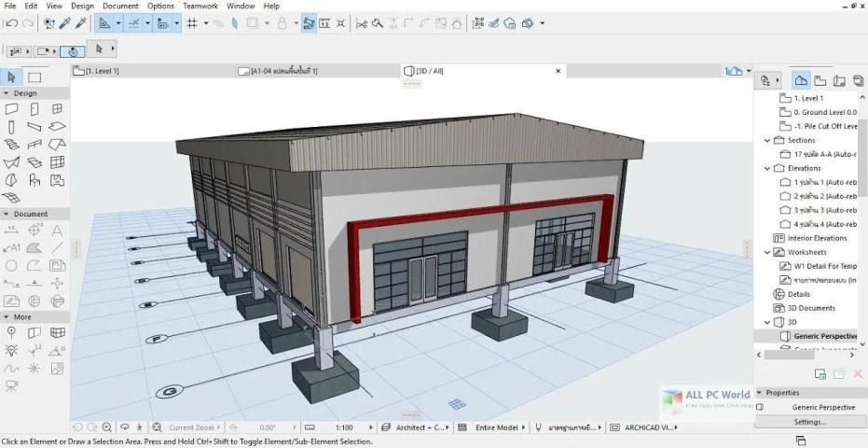Click the Undo icon
The image size is (868, 448).
[10, 22]
